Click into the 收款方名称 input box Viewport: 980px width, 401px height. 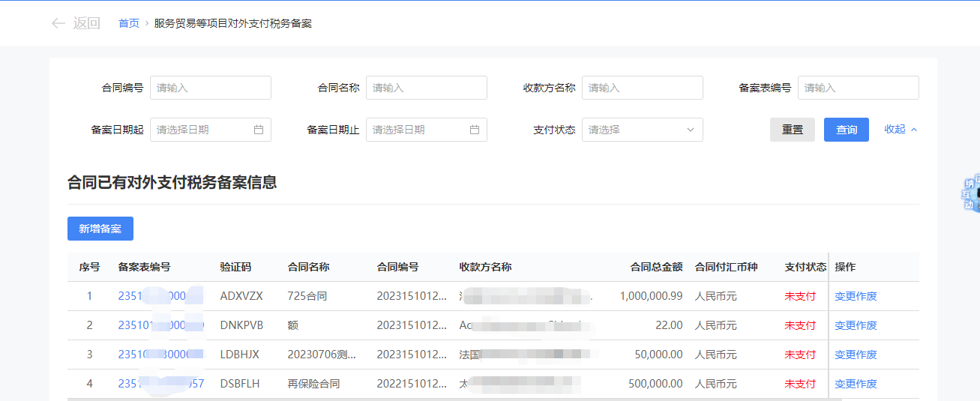[643, 88]
